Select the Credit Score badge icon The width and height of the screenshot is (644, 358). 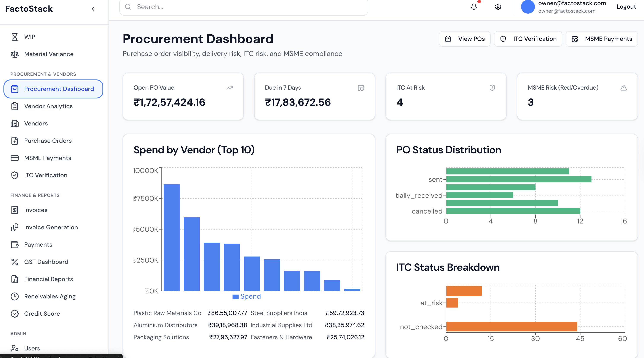coord(15,314)
